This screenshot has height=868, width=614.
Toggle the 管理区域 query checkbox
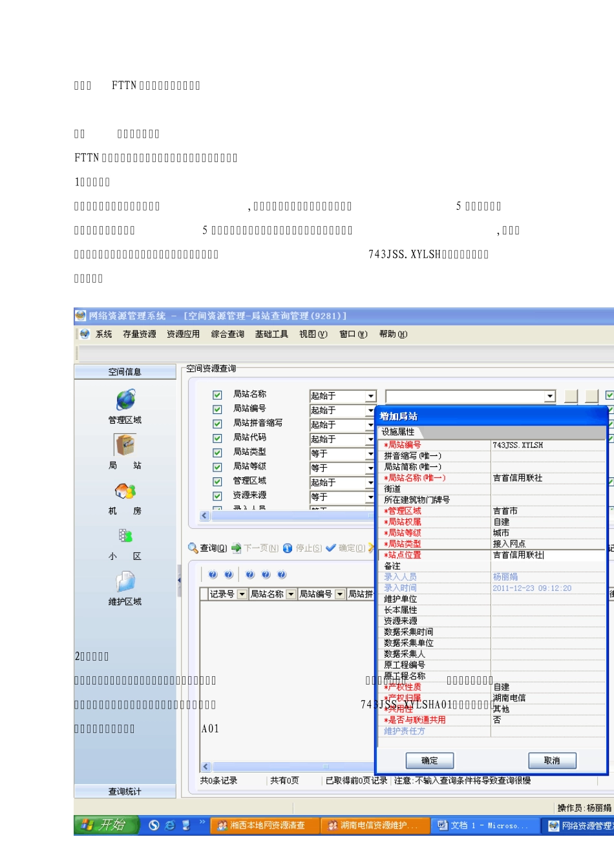click(x=217, y=482)
